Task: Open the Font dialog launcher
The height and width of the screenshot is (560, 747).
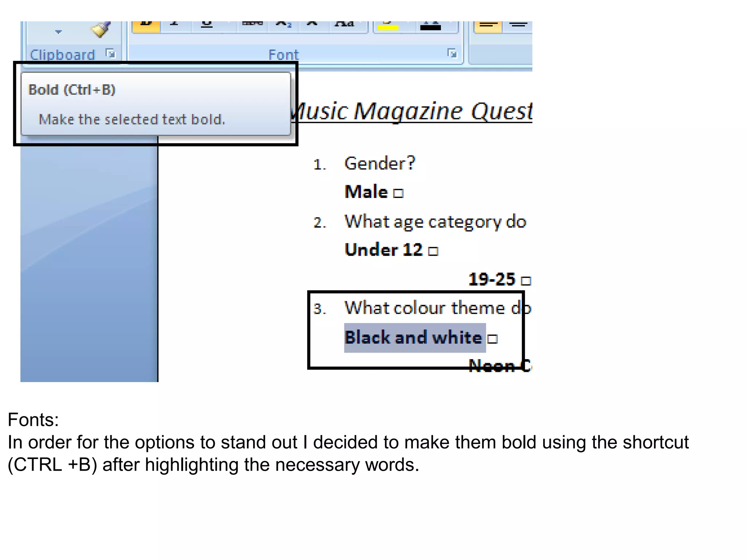Action: pos(452,54)
